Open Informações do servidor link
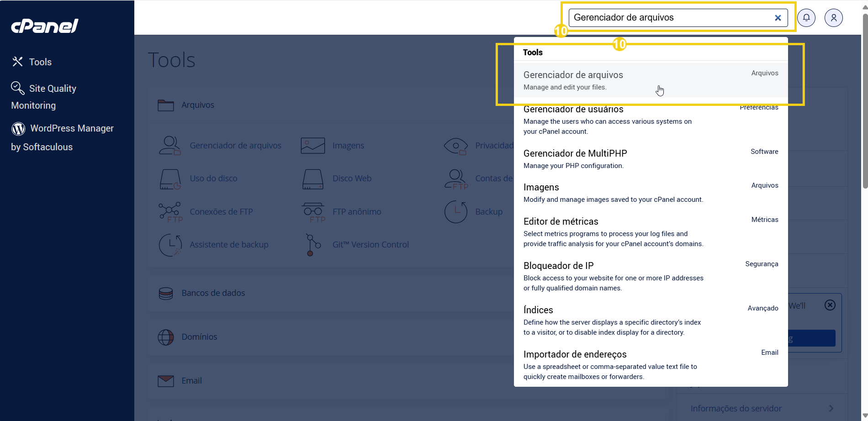The image size is (868, 421). (736, 408)
